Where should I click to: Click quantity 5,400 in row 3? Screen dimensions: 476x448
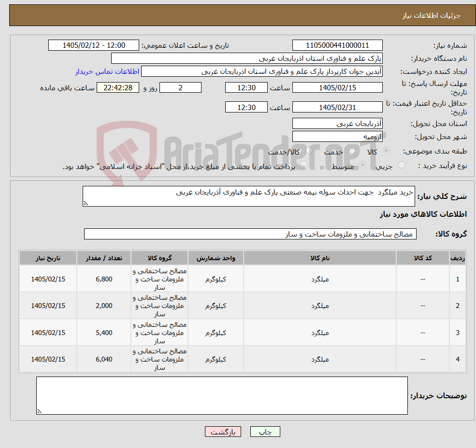coord(104,333)
